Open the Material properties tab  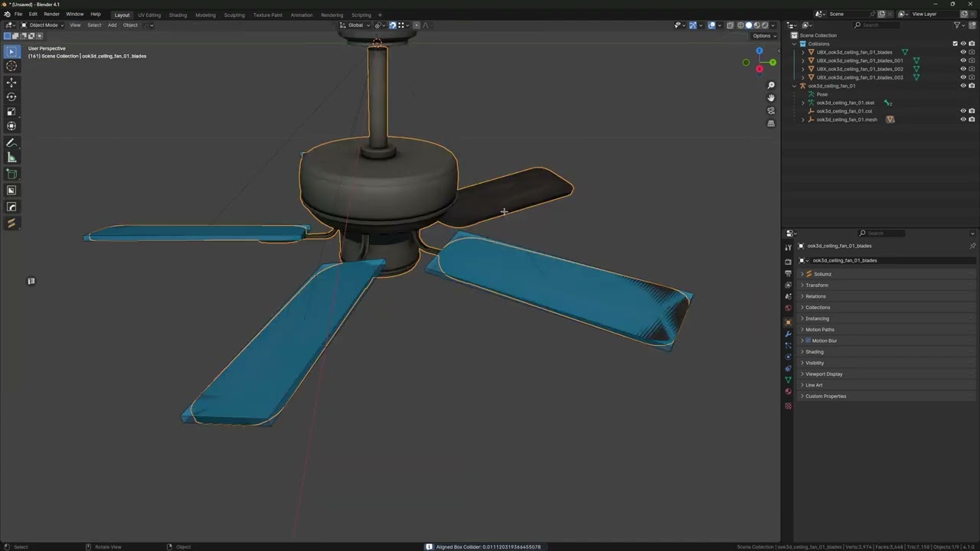[788, 391]
